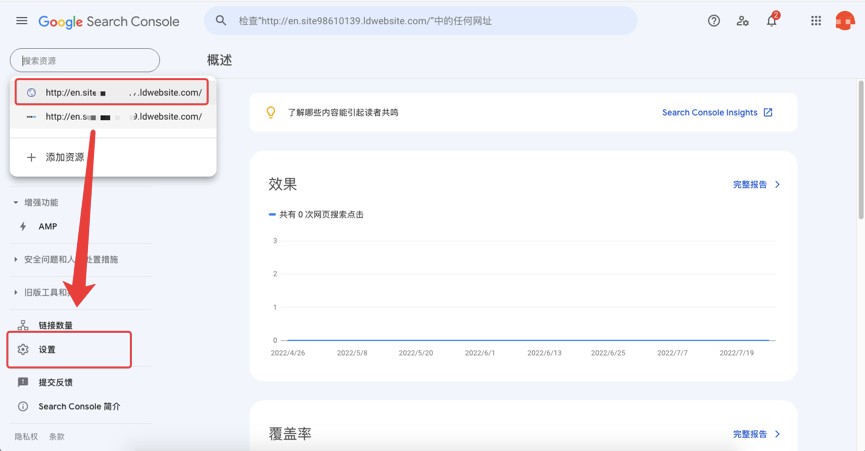Open the notifications bell

[772, 21]
